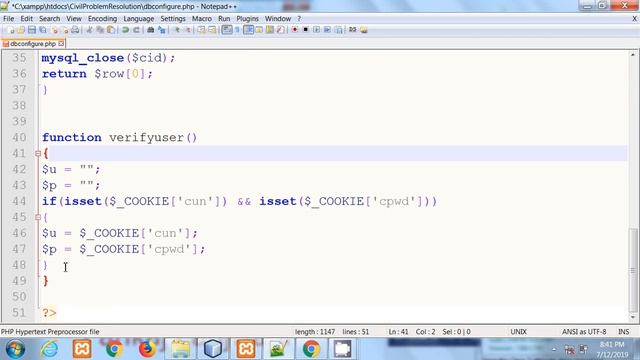The image size is (640, 360).
Task: Open the Run menu
Action: pyautogui.click(x=224, y=19)
